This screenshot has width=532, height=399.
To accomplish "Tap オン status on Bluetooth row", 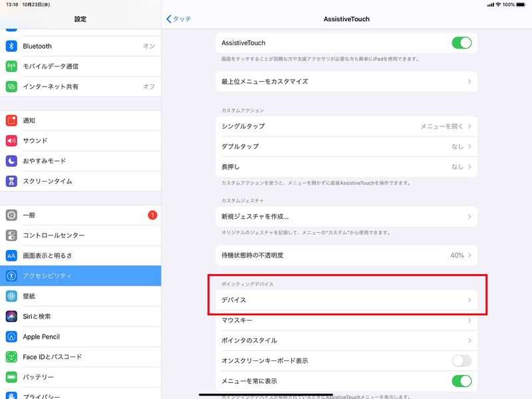I will pos(149,46).
